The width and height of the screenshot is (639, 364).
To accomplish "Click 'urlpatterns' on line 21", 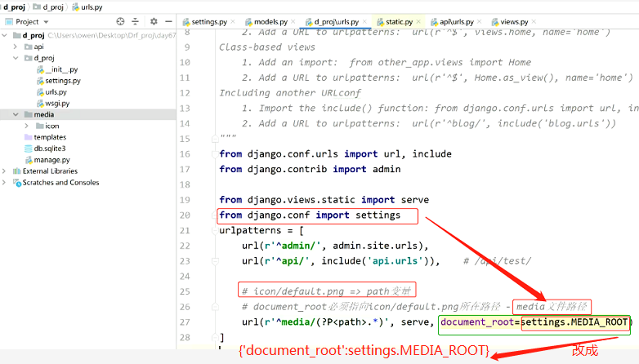I will pos(250,231).
